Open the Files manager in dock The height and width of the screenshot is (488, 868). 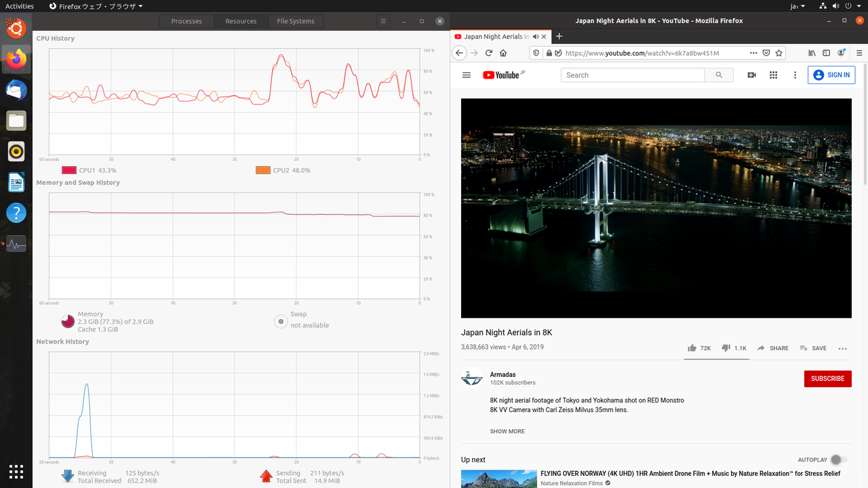[16, 121]
